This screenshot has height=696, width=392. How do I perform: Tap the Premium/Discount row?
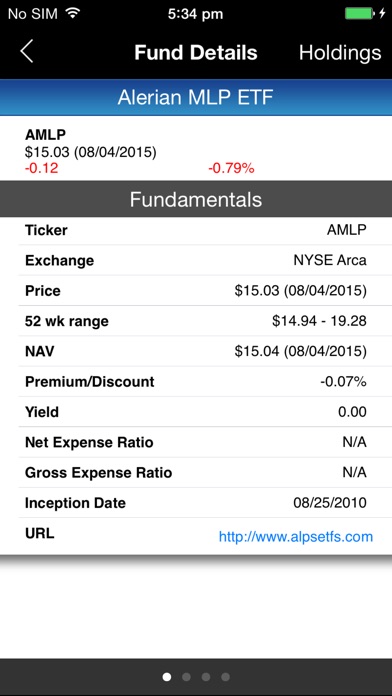[196, 382]
